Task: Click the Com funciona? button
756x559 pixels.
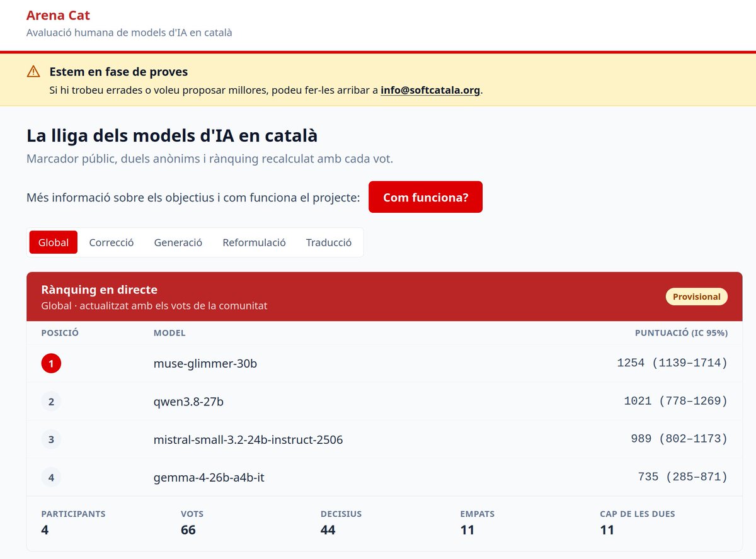Action: pyautogui.click(x=425, y=197)
